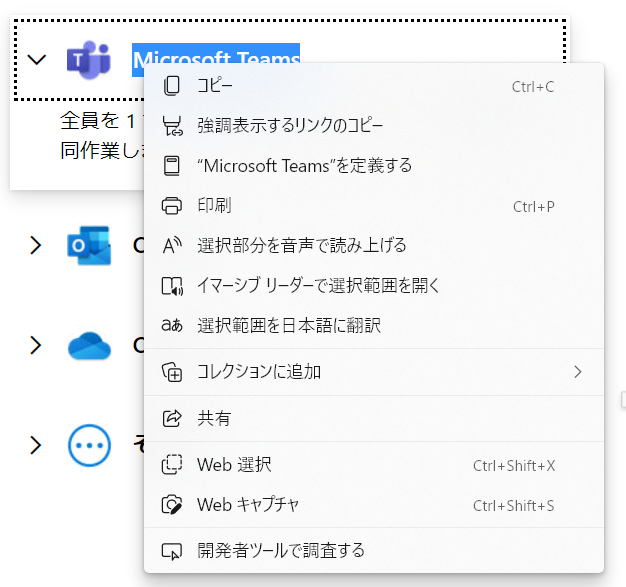This screenshot has width=626, height=587.
Task: Click the share icon beside 共有
Action: point(172,418)
